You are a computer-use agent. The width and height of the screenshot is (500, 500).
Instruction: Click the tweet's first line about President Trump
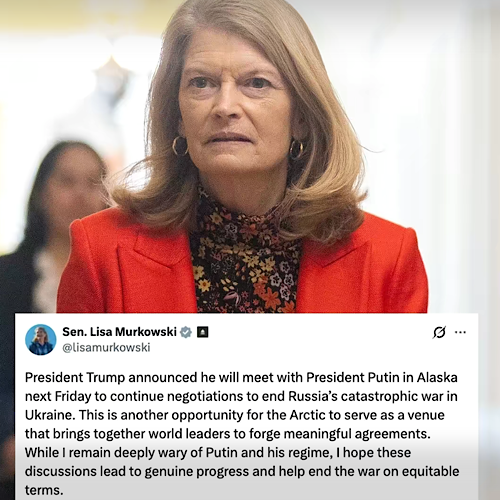241,378
